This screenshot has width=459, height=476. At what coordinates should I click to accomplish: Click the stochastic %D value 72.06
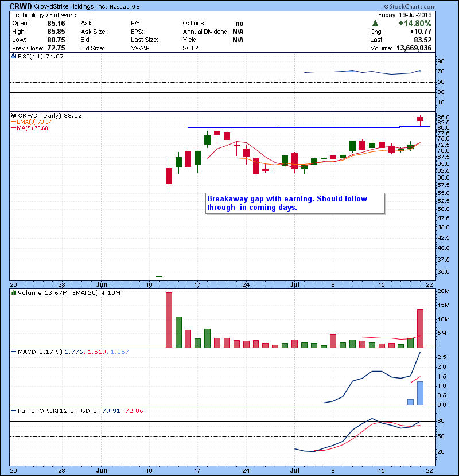(134, 411)
